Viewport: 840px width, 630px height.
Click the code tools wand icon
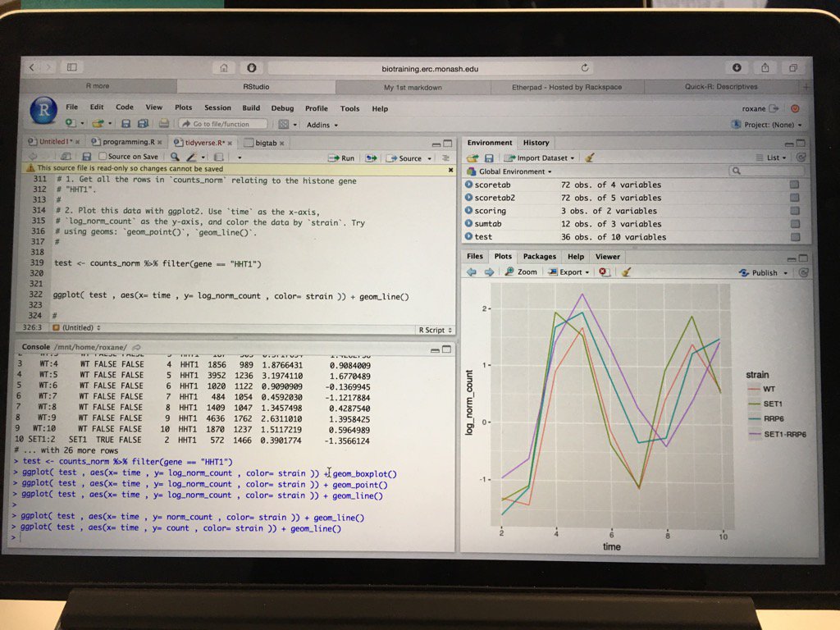tap(191, 157)
